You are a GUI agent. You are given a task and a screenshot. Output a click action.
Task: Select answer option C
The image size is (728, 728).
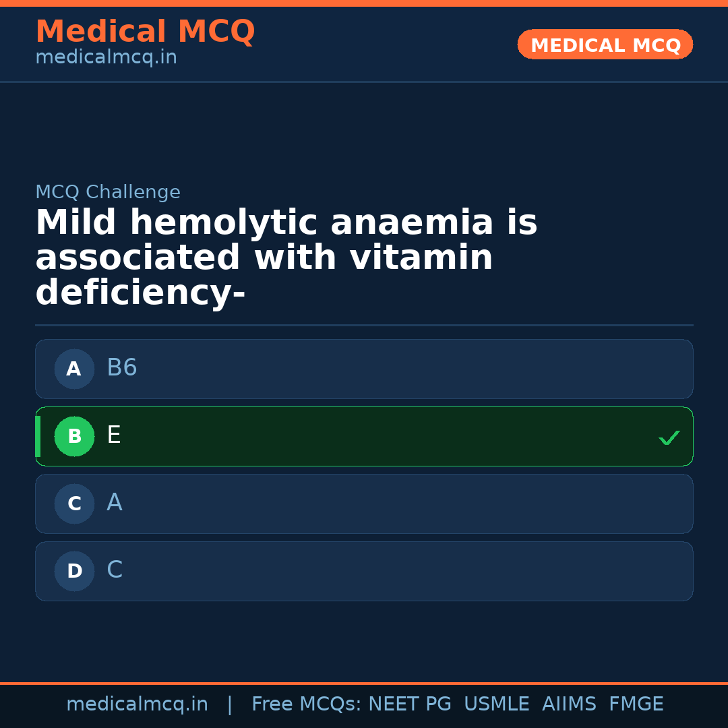(x=364, y=571)
